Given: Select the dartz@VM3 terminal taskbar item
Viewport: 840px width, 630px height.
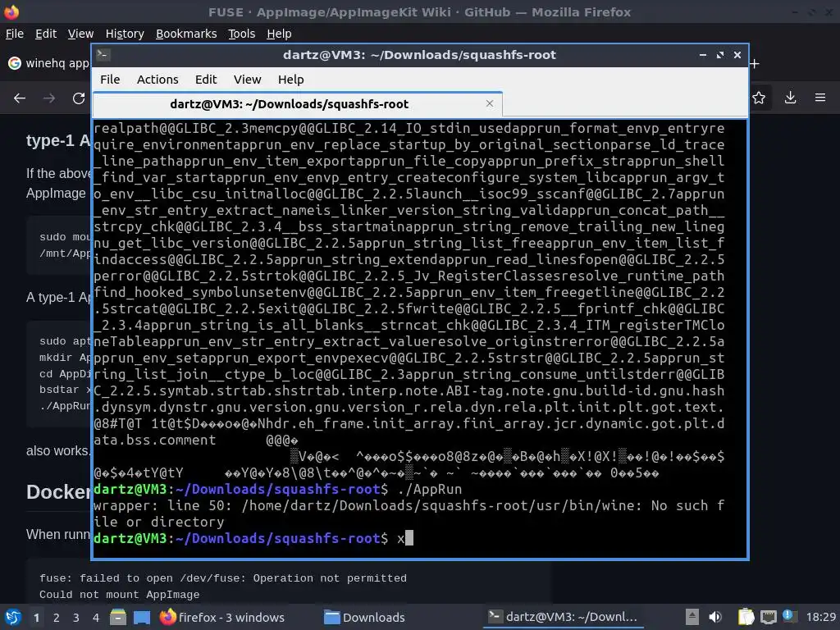Looking at the screenshot, I should point(563,617).
